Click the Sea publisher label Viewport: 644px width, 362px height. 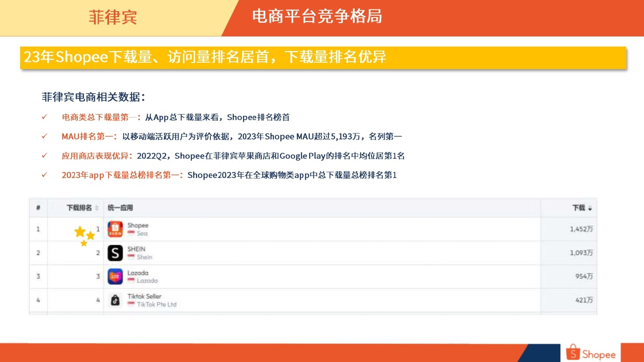click(x=142, y=233)
